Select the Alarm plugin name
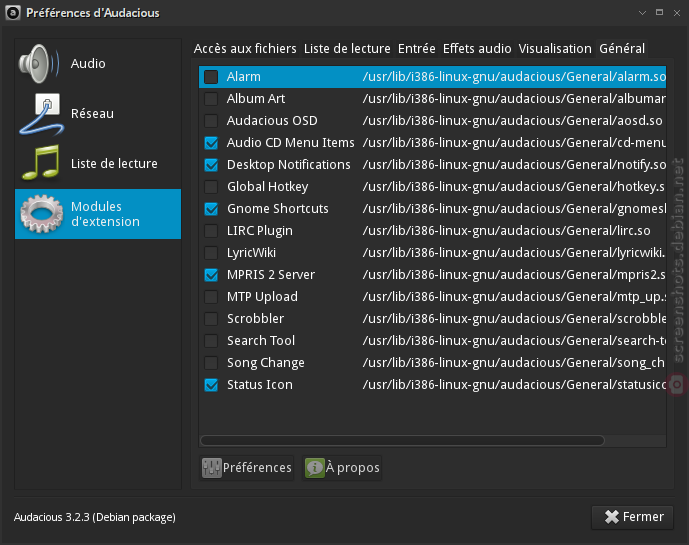 pyautogui.click(x=243, y=77)
